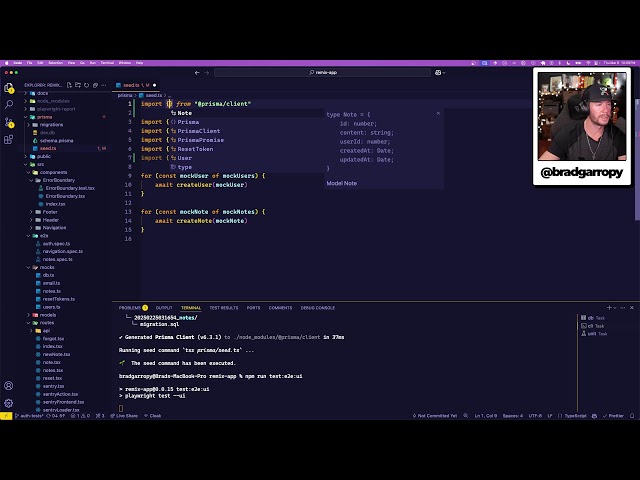The image size is (640, 480).
Task: Open the Accounts menu icon
Action: click(x=9, y=386)
